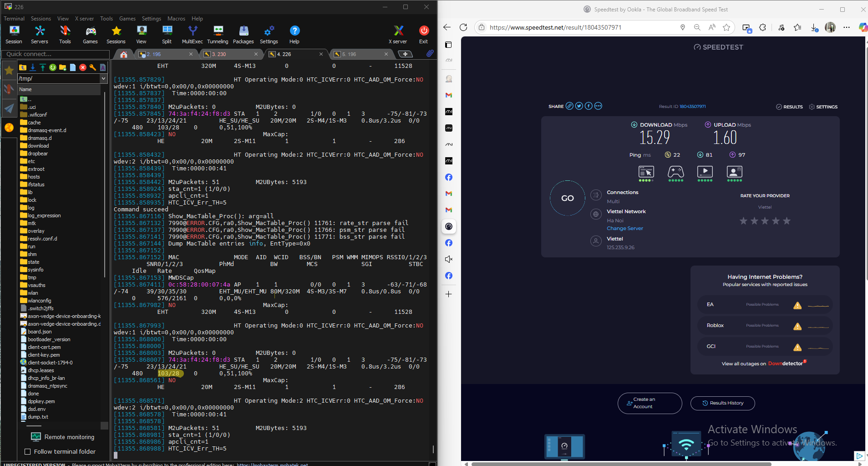Expand the /tmp/ path dropdown
The width and height of the screenshot is (868, 466).
[103, 78]
